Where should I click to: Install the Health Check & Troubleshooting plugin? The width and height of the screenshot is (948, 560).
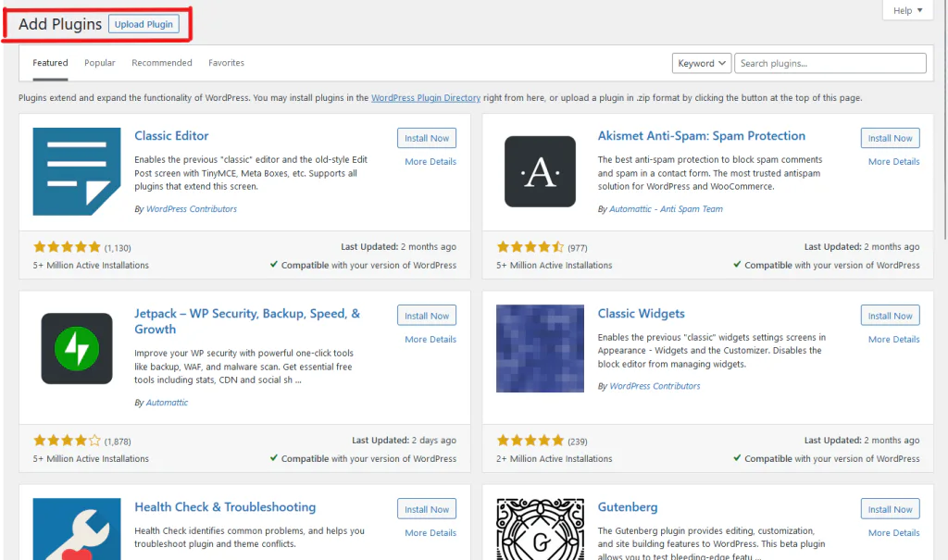click(x=427, y=509)
